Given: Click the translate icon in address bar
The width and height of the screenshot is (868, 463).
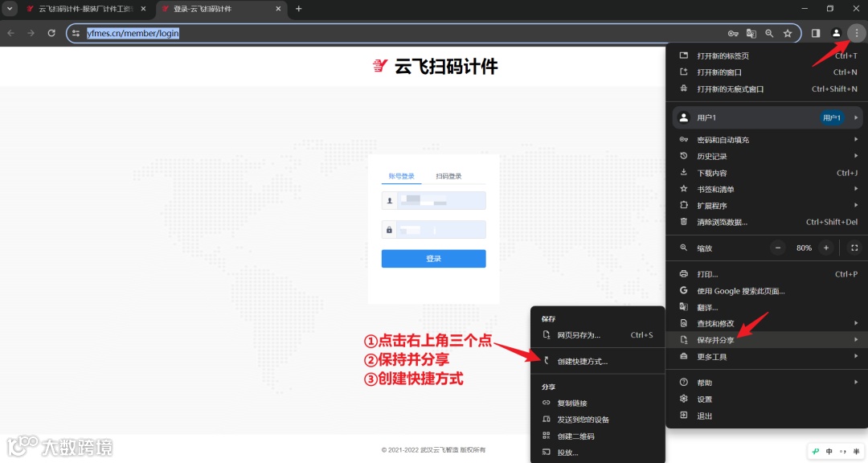Looking at the screenshot, I should click(751, 33).
